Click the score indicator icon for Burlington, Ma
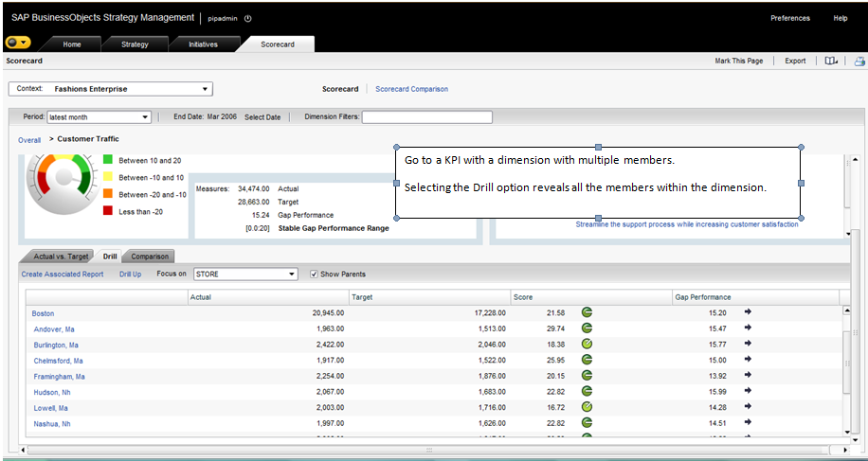The width and height of the screenshot is (868, 461). click(588, 344)
